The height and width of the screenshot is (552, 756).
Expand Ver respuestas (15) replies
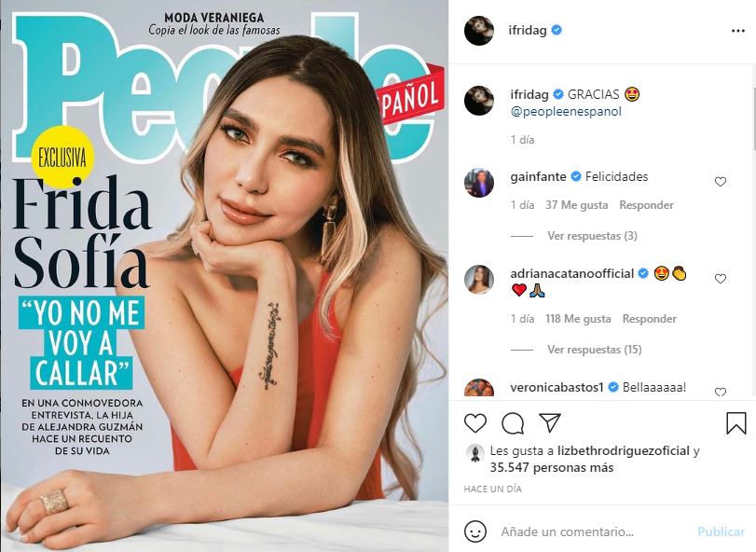coord(594,350)
